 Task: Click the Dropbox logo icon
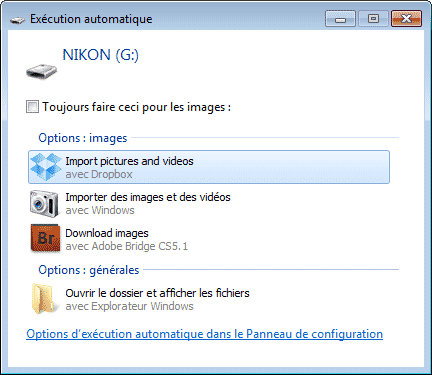(x=46, y=167)
